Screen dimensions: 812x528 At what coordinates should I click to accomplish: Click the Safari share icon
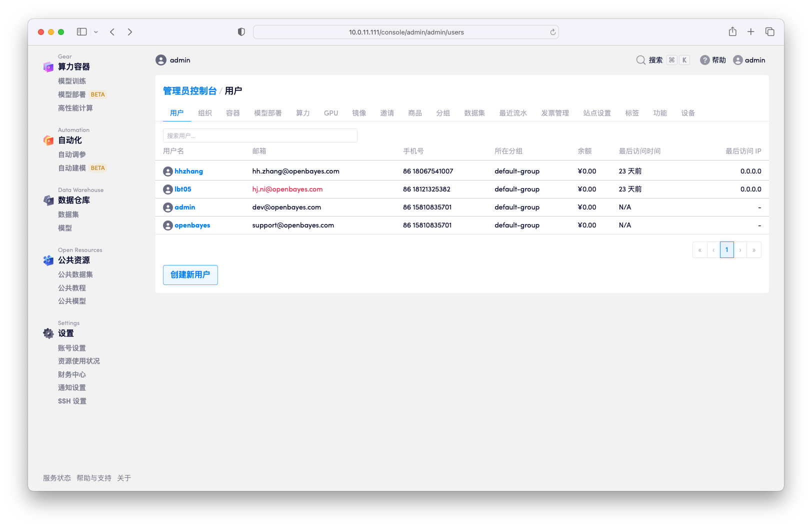tap(732, 31)
